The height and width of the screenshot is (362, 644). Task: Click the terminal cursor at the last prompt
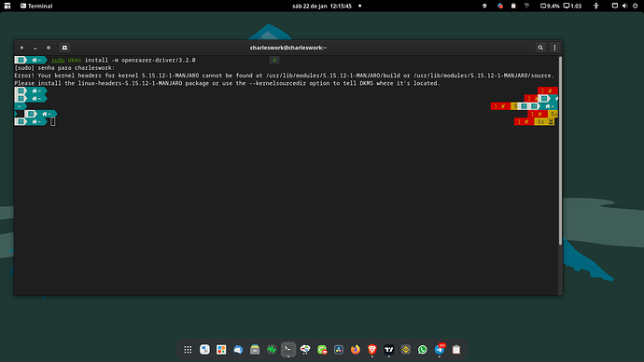pos(52,121)
